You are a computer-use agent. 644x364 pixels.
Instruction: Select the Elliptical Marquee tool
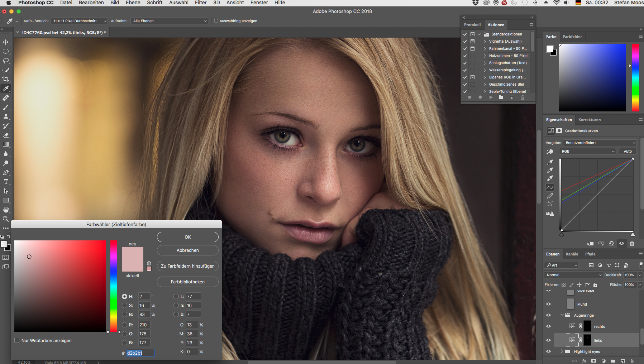6,52
